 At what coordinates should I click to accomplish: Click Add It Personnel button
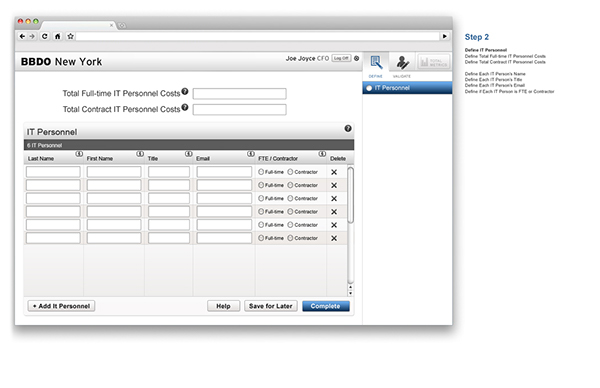click(62, 306)
